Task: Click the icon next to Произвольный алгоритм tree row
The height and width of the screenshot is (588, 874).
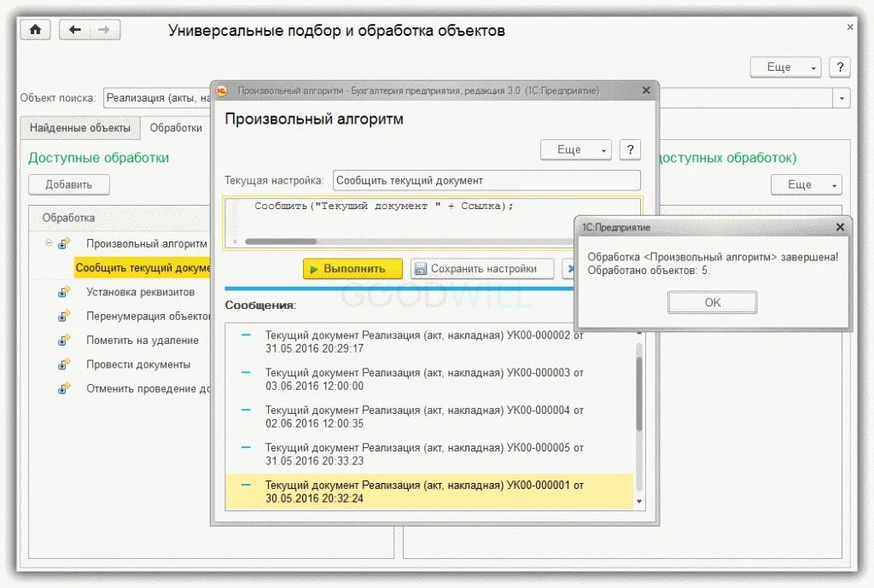Action: pyautogui.click(x=65, y=243)
